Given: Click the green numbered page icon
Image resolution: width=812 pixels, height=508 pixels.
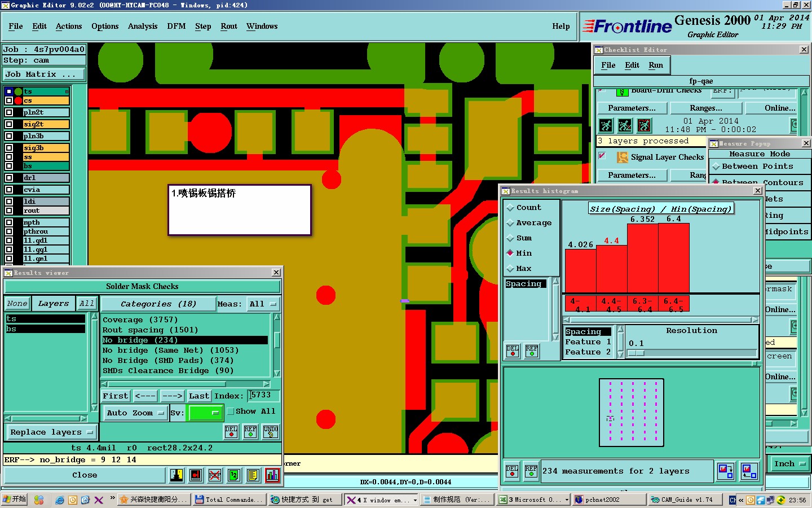Looking at the screenshot, I should (x=234, y=475).
